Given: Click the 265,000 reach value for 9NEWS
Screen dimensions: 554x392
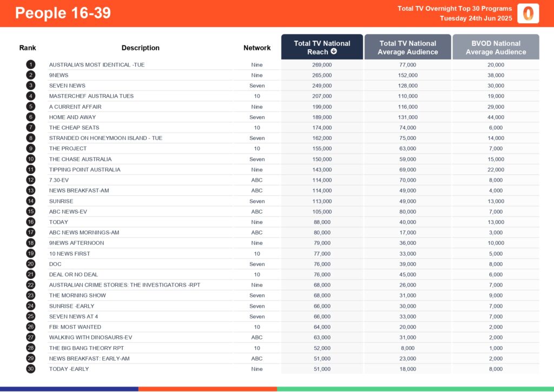Looking at the screenshot, I should [321, 75].
